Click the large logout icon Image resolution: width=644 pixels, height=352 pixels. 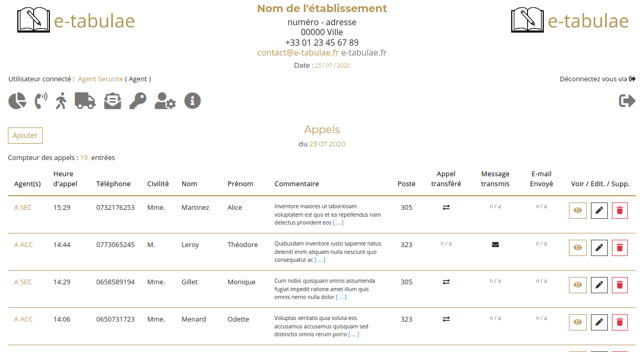[x=627, y=101]
